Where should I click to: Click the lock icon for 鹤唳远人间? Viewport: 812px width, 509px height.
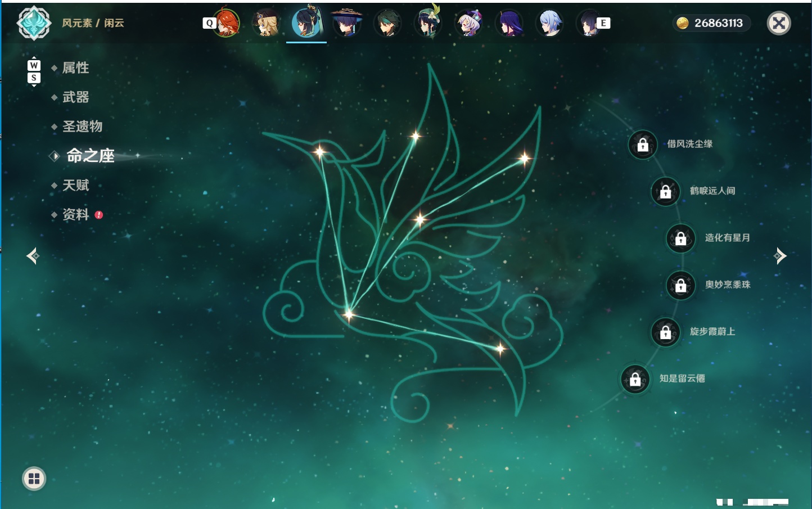pyautogui.click(x=665, y=191)
